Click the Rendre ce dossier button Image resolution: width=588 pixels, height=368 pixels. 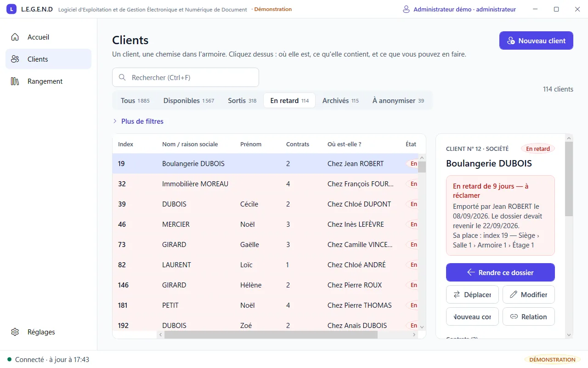click(x=500, y=272)
